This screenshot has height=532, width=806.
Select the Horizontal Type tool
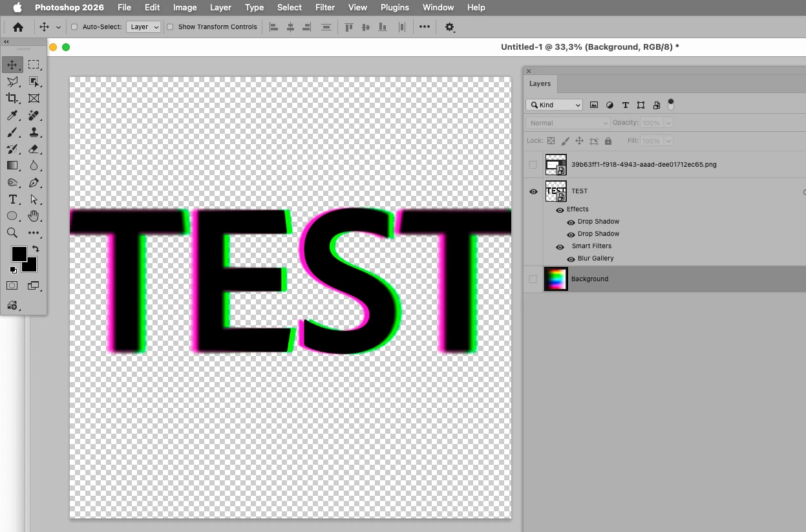[12, 200]
